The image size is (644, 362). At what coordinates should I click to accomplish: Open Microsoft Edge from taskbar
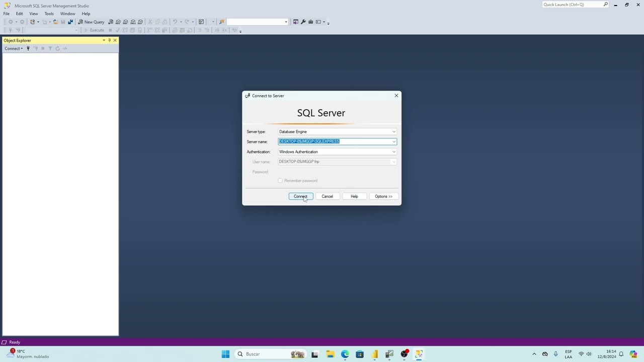[x=345, y=354]
